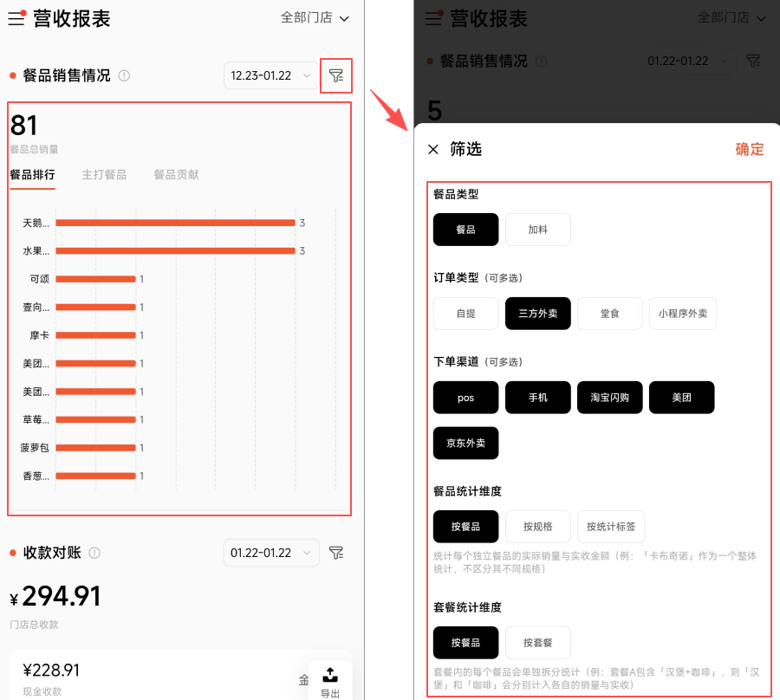Toggle the 三方外卖 order type

pos(538,314)
